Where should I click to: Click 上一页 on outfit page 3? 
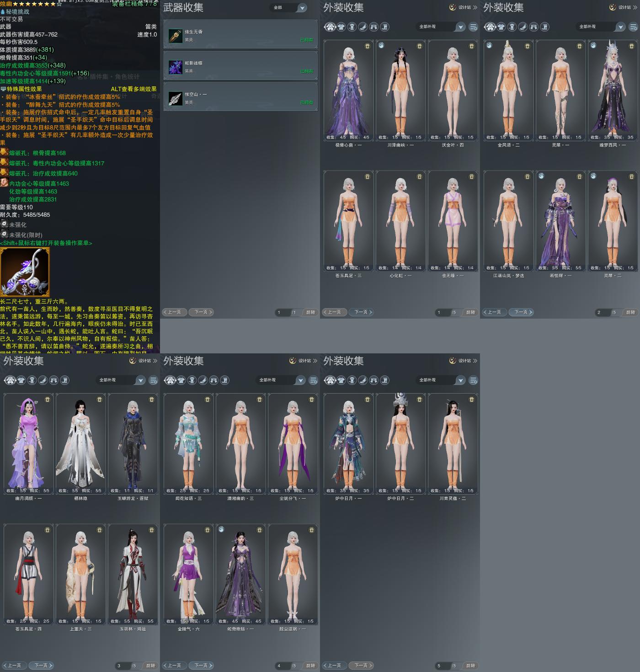(x=14, y=666)
